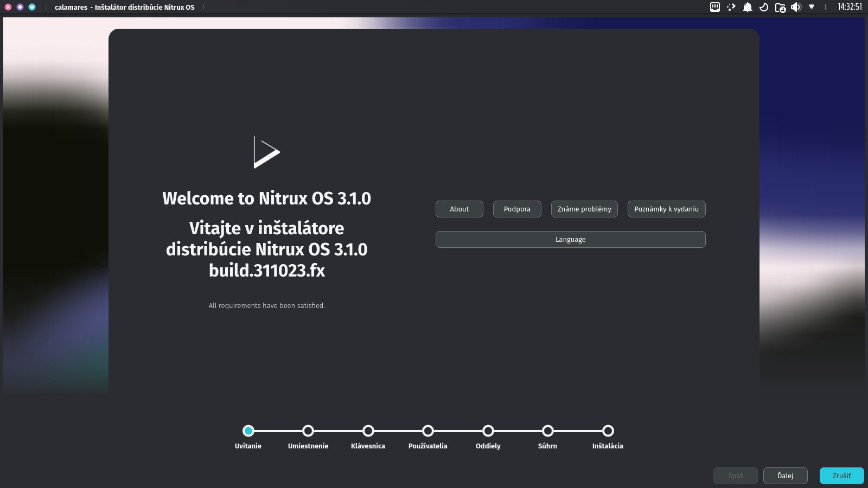Check the panel clock 14:32:51
The width and height of the screenshot is (868, 488).
(850, 7)
